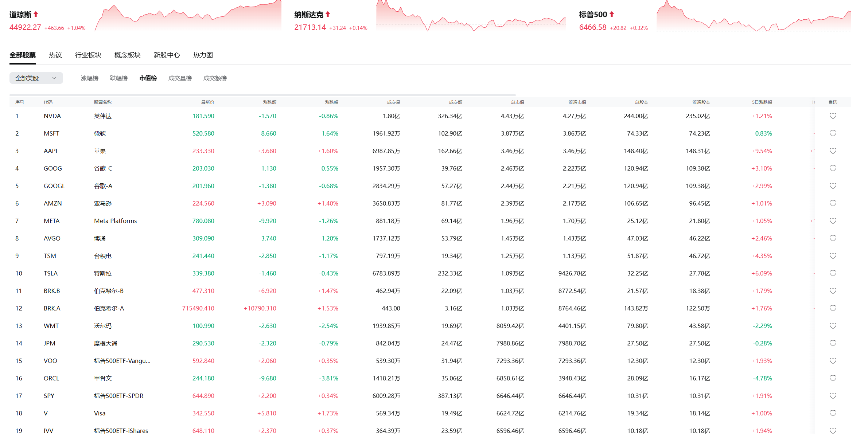Open NVDA stock code link
Image resolution: width=868 pixels, height=434 pixels.
click(x=52, y=116)
